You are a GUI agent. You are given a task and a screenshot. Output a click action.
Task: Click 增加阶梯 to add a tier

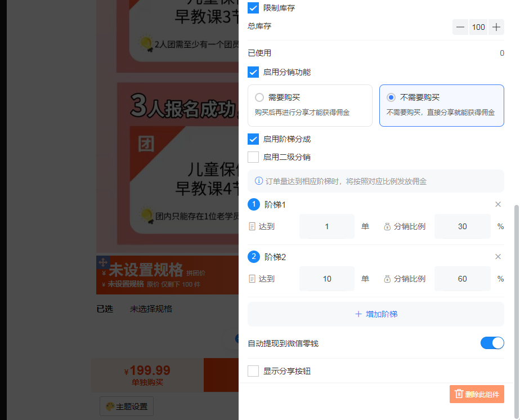(375, 314)
